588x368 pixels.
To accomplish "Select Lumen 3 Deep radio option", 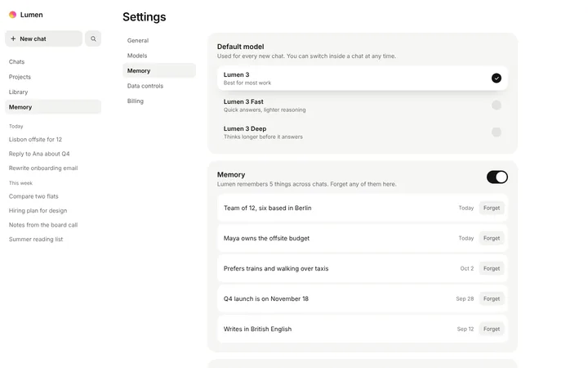I will pyautogui.click(x=497, y=132).
